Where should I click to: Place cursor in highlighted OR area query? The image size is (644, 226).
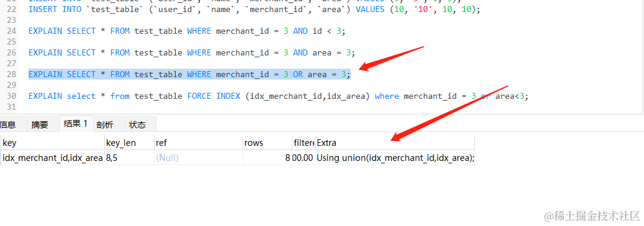190,74
